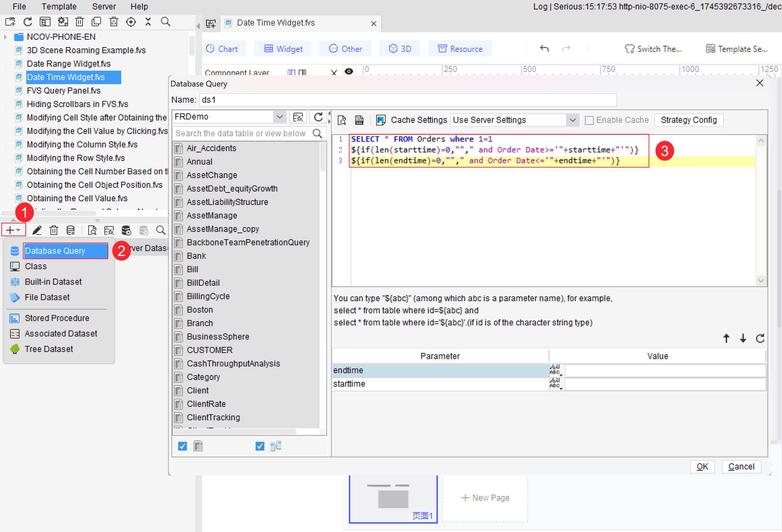This screenshot has width=782, height=532.
Task: Click the Resource toolbar button
Action: tap(460, 49)
